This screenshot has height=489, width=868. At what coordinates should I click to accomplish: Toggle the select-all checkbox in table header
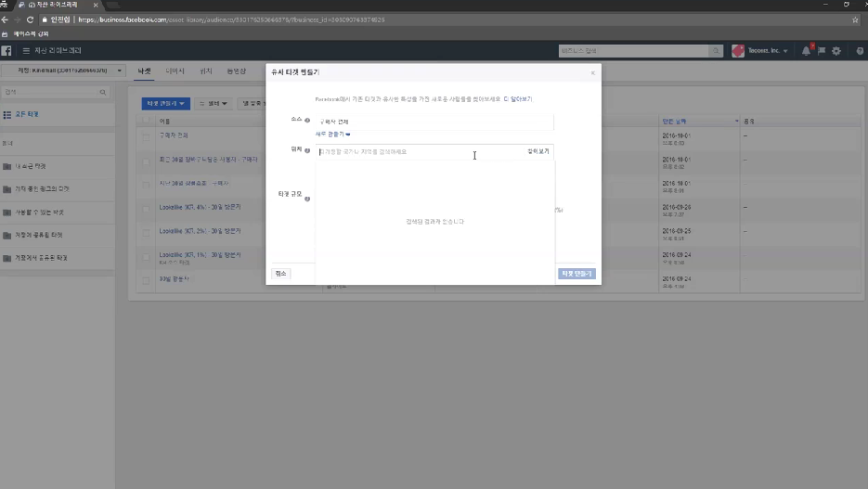(x=146, y=121)
